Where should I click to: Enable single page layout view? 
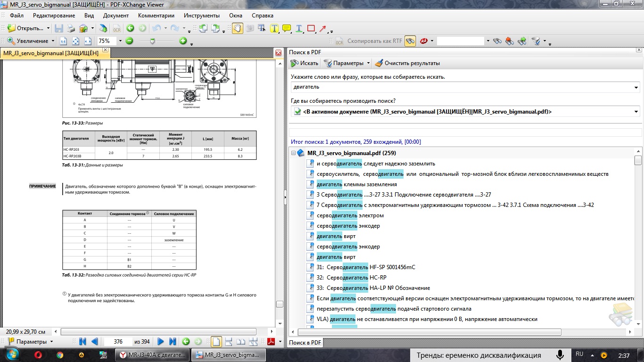216,342
